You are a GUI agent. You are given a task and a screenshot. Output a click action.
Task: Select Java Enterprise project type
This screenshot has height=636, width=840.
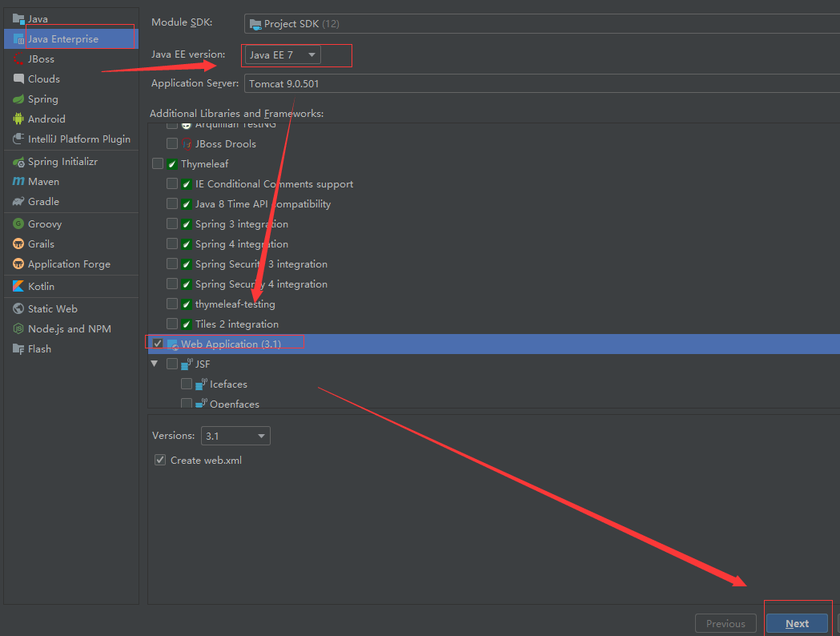click(71, 39)
